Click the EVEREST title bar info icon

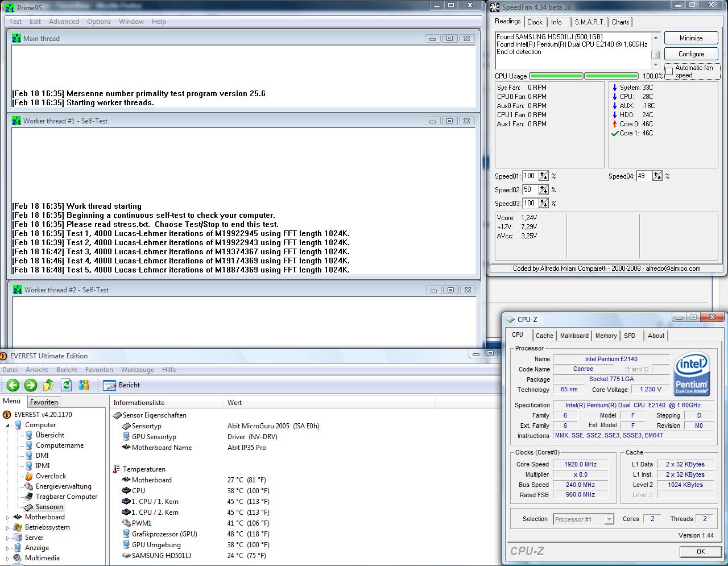point(5,356)
